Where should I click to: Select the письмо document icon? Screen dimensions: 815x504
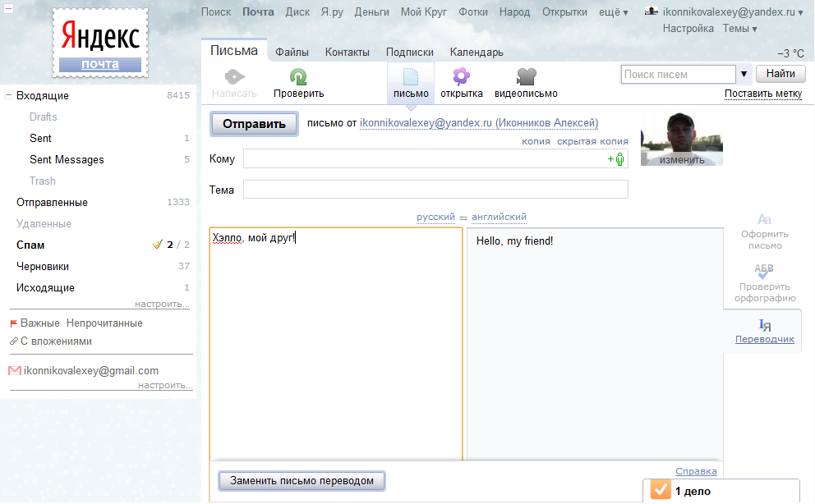click(411, 77)
